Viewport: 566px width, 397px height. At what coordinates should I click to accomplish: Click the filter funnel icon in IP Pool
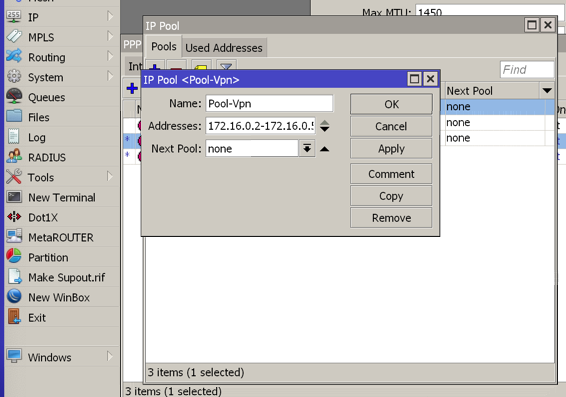point(226,66)
